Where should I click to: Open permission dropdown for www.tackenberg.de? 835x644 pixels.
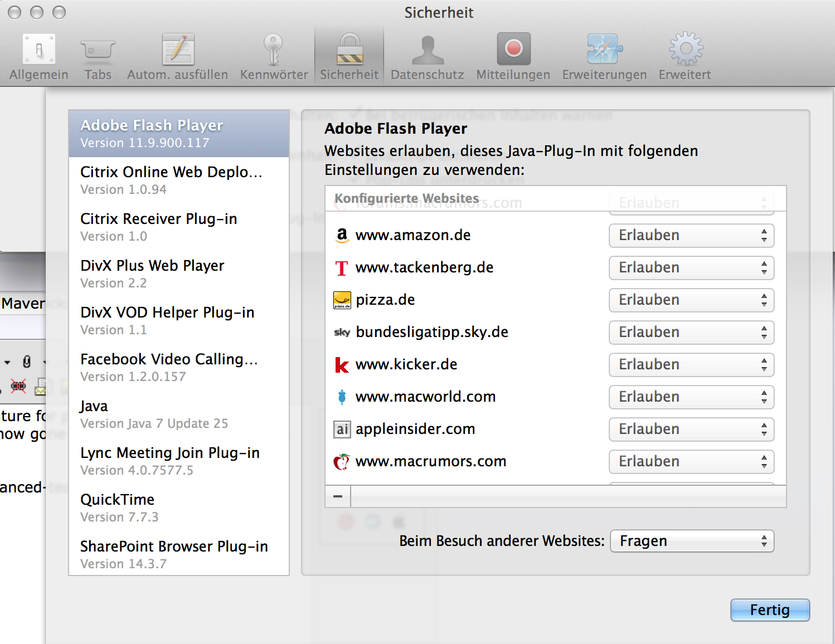point(691,268)
